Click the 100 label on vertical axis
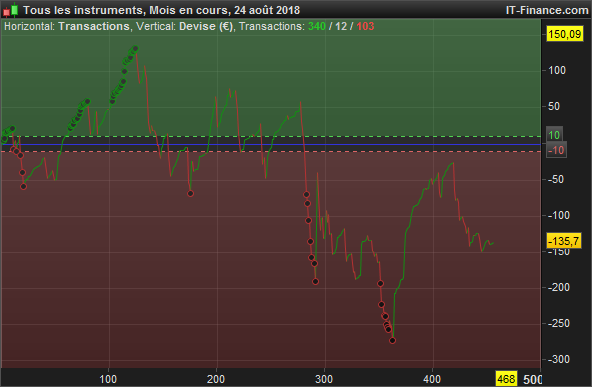This screenshot has width=592, height=387. point(557,71)
